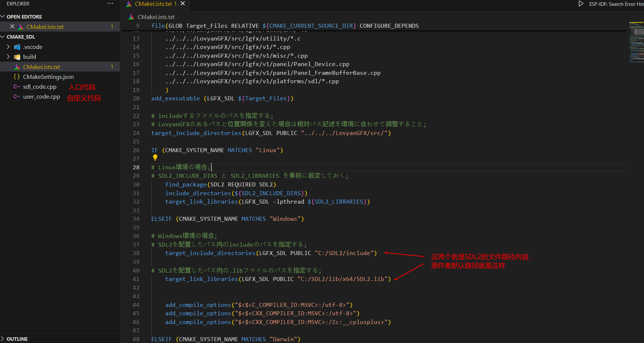Click the Panel_FrameBufferBase.cpp path on line 17
The width and height of the screenshot is (644, 343).
[273, 73]
